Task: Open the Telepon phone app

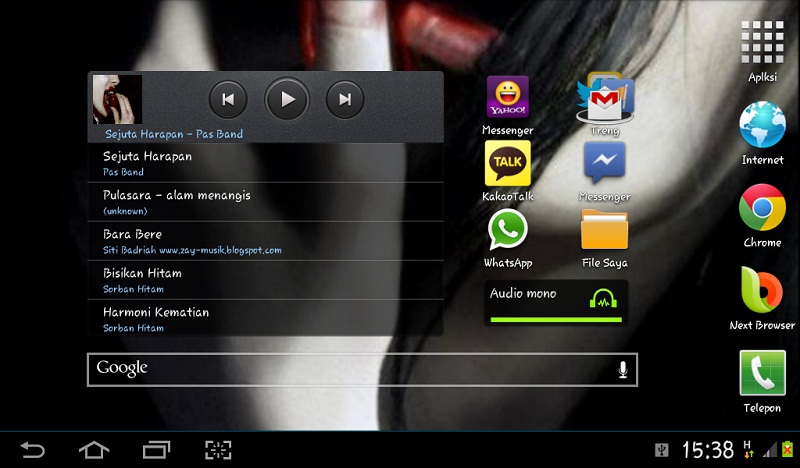Action: click(x=762, y=374)
